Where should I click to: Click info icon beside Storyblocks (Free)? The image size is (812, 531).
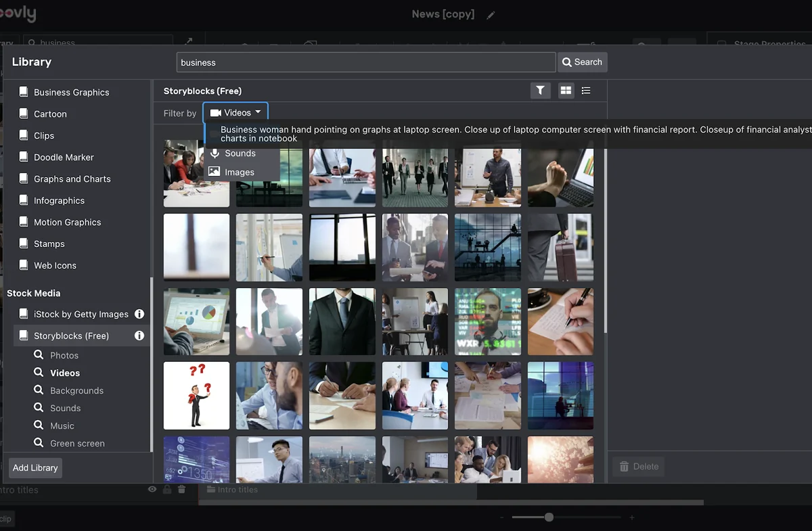coord(139,336)
